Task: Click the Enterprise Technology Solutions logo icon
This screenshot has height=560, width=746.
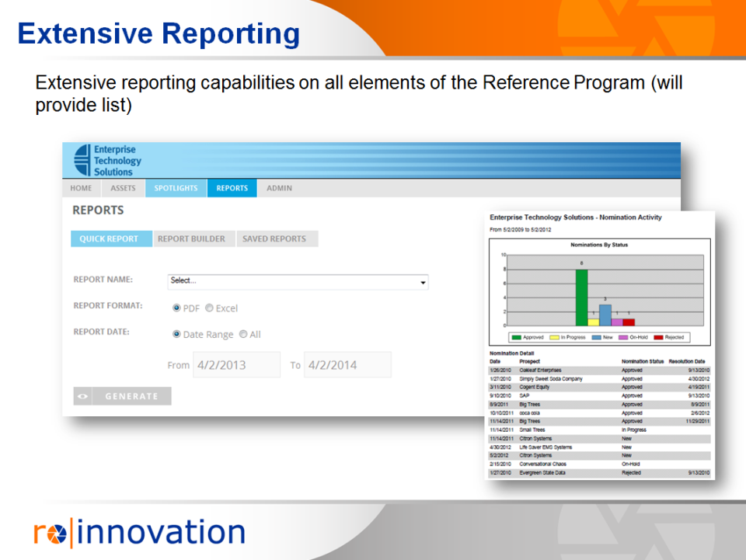Action: pos(82,160)
